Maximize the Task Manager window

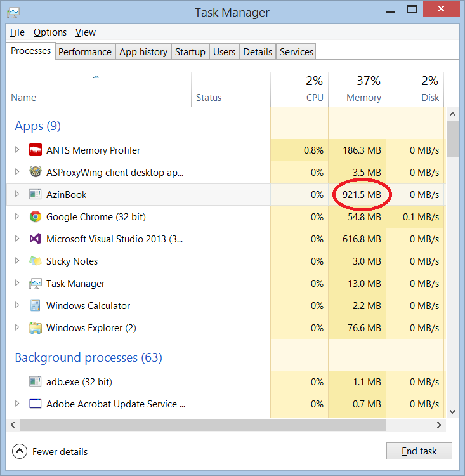pyautogui.click(x=412, y=10)
